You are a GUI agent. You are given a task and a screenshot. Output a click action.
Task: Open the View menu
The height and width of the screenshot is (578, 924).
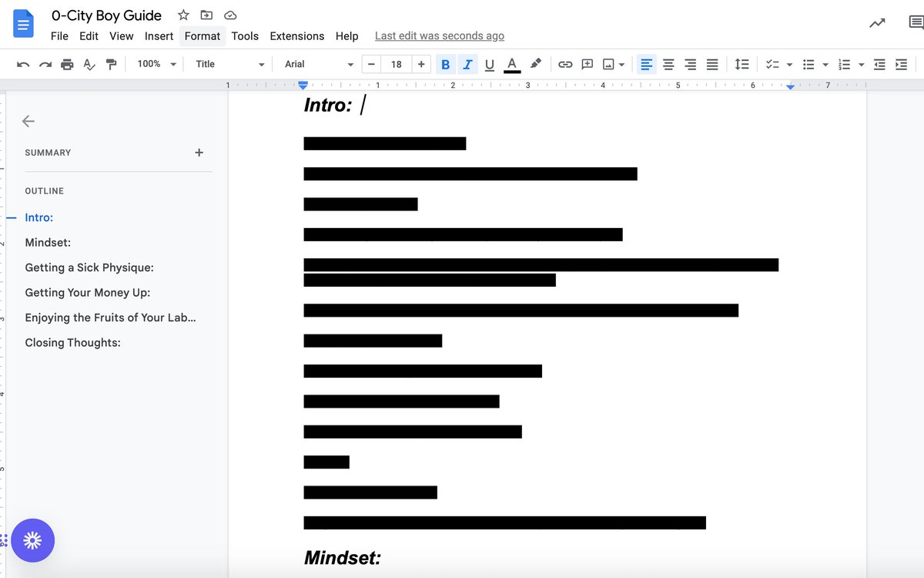[x=121, y=35]
